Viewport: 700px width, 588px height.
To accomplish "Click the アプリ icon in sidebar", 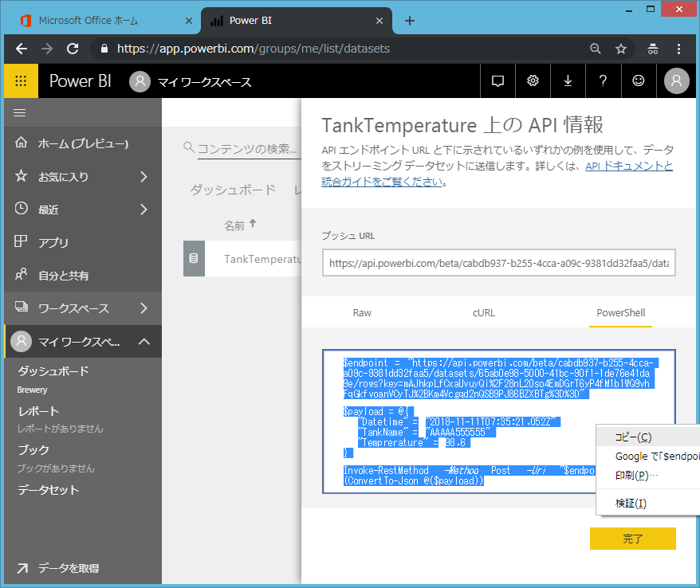I will (21, 241).
